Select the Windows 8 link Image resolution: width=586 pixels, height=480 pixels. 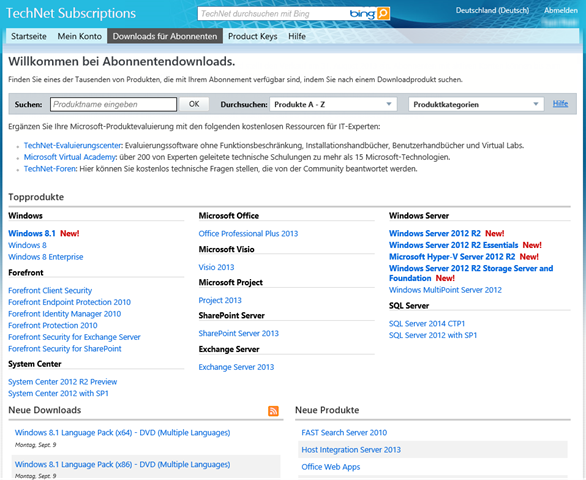[x=27, y=245]
